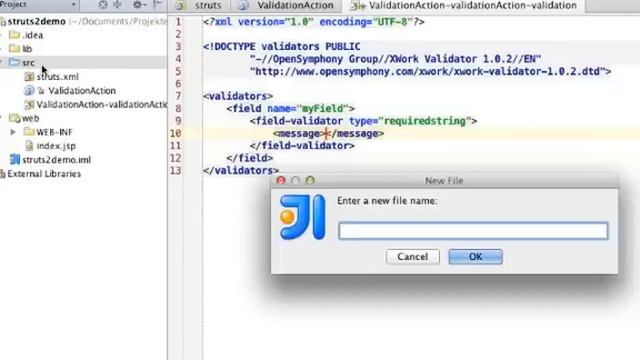This screenshot has width=640, height=360.
Task: Click line number 10 in gutter
Action: click(176, 133)
